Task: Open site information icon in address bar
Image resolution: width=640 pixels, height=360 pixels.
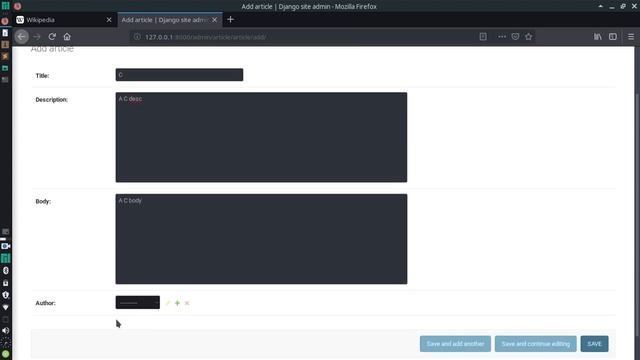Action: pos(137,37)
